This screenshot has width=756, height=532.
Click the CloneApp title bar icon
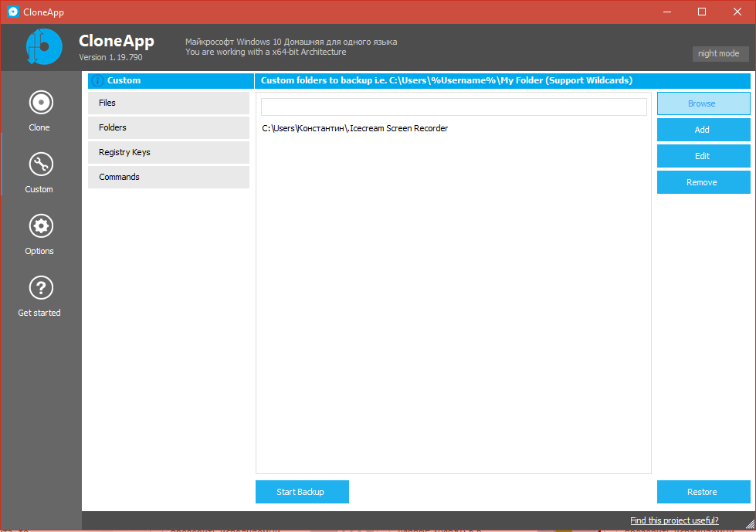(x=13, y=12)
